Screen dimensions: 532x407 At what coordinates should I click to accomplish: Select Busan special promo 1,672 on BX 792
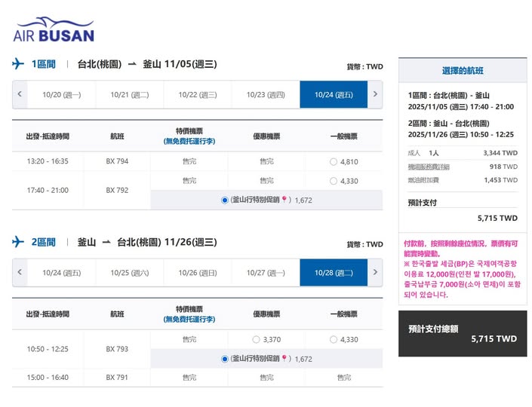(225, 200)
